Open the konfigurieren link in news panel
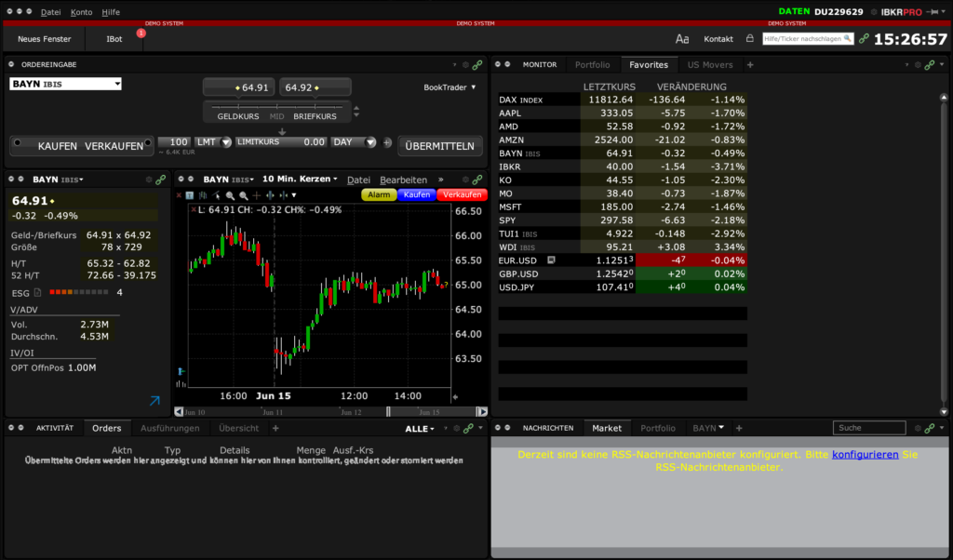 (x=865, y=454)
